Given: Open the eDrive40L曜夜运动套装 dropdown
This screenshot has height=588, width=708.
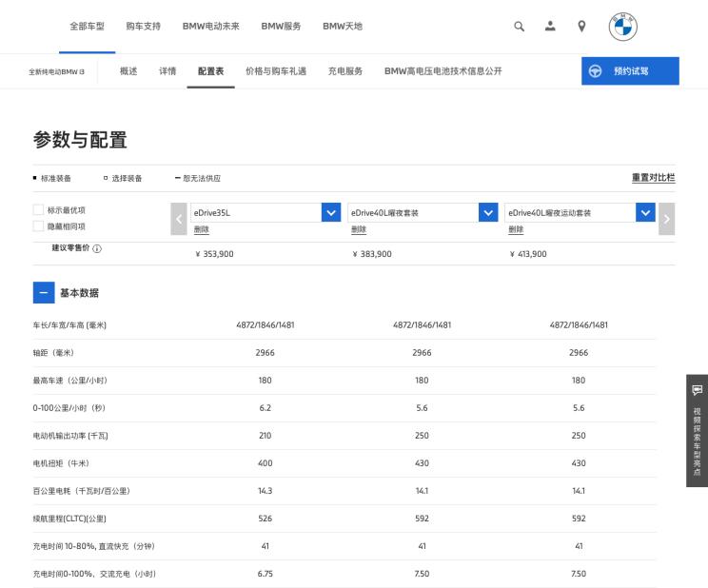Looking at the screenshot, I should (x=645, y=213).
